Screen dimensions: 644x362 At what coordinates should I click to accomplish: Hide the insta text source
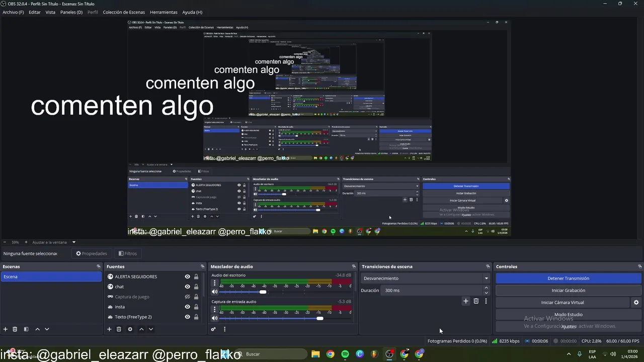[x=188, y=307]
